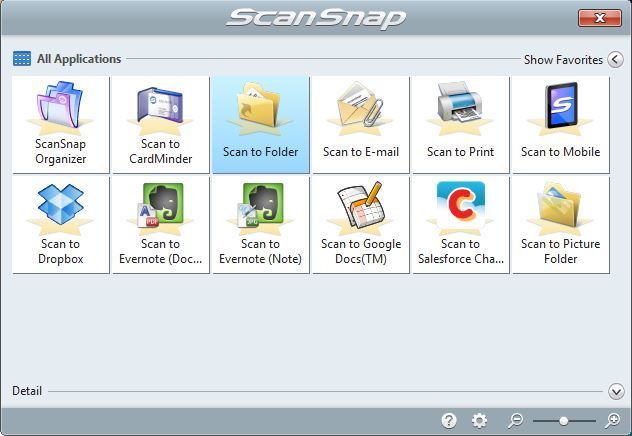Screen dimensions: 632x436
Task: Select Scan to Mobile
Action: coord(560,125)
